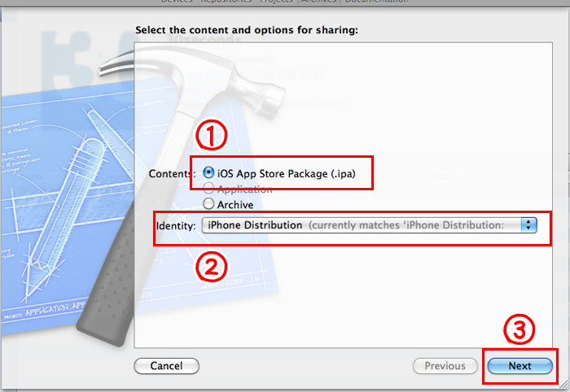Open the Documentation tab
The width and height of the screenshot is (570, 392).
click(x=376, y=2)
